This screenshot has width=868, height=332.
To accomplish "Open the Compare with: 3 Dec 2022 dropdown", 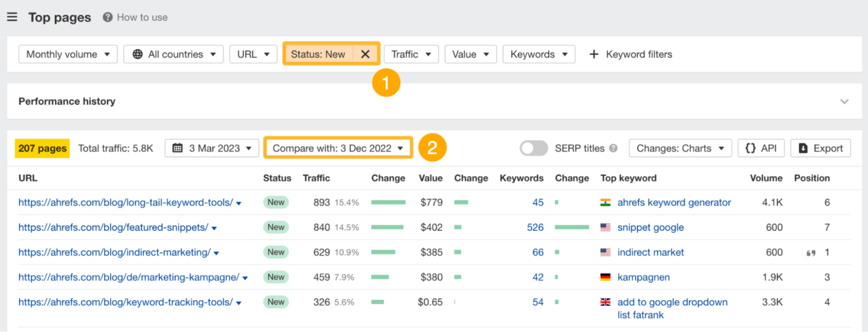I will coord(337,148).
